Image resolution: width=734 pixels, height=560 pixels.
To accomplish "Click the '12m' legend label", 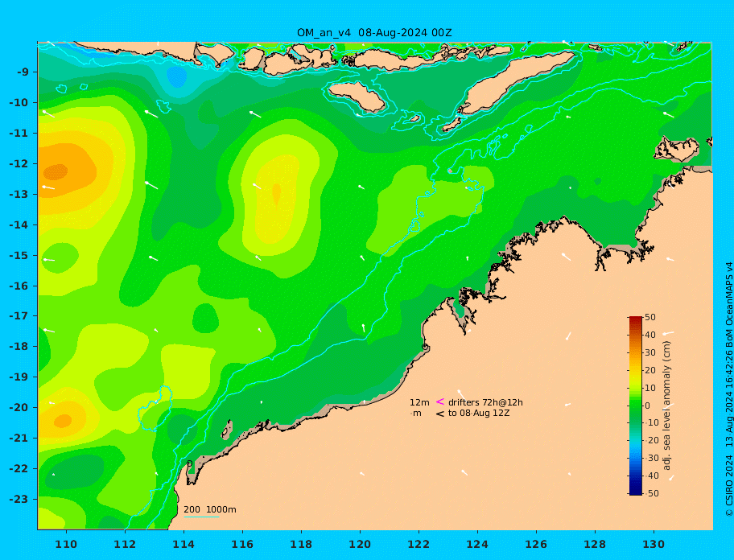I will pyautogui.click(x=419, y=402).
